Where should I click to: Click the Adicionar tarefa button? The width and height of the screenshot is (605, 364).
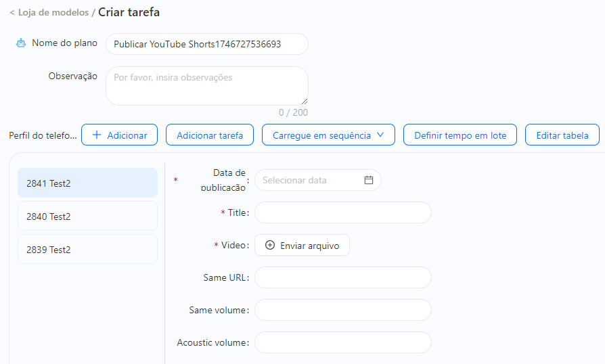(210, 135)
